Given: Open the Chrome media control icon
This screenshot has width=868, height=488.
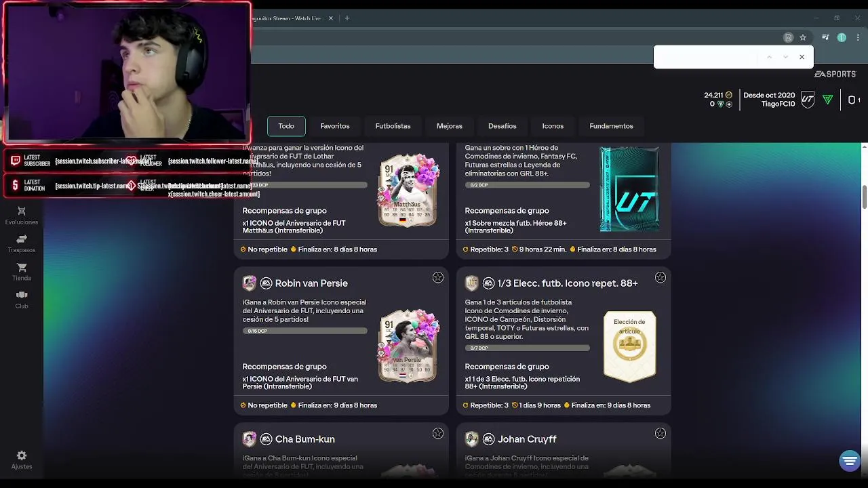Looking at the screenshot, I should 825,38.
